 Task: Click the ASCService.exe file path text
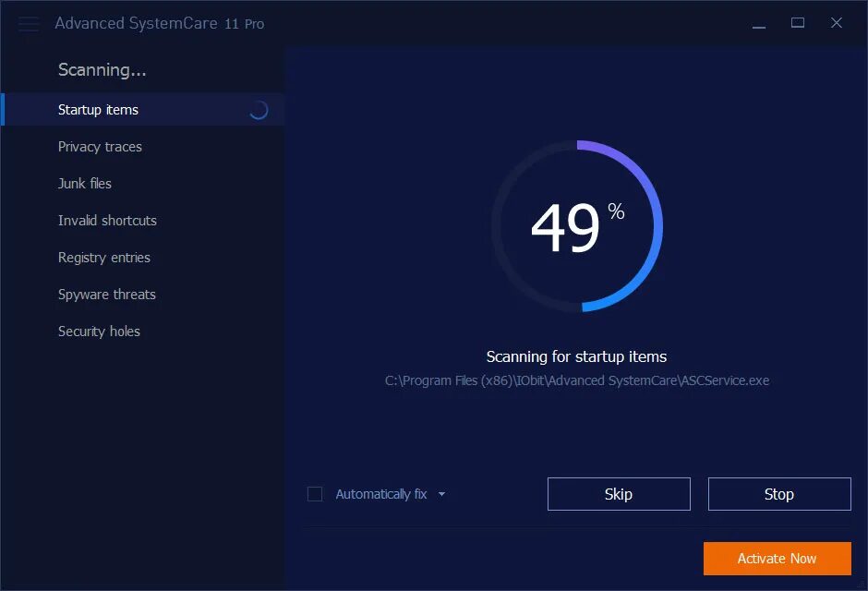[577, 380]
